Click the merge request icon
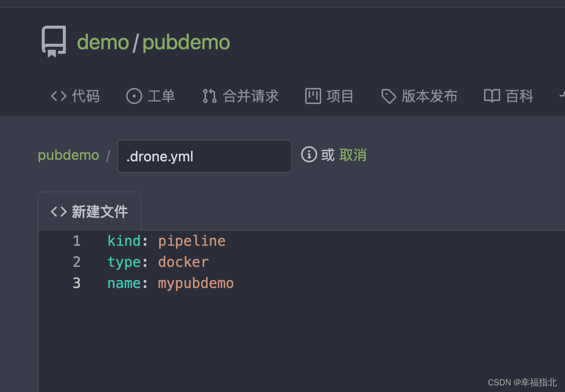The image size is (565, 392). click(209, 96)
